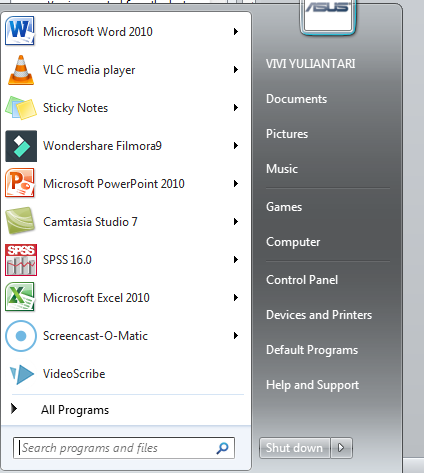Open VIVI YULIANTARI user folder
The image size is (424, 473).
[310, 63]
